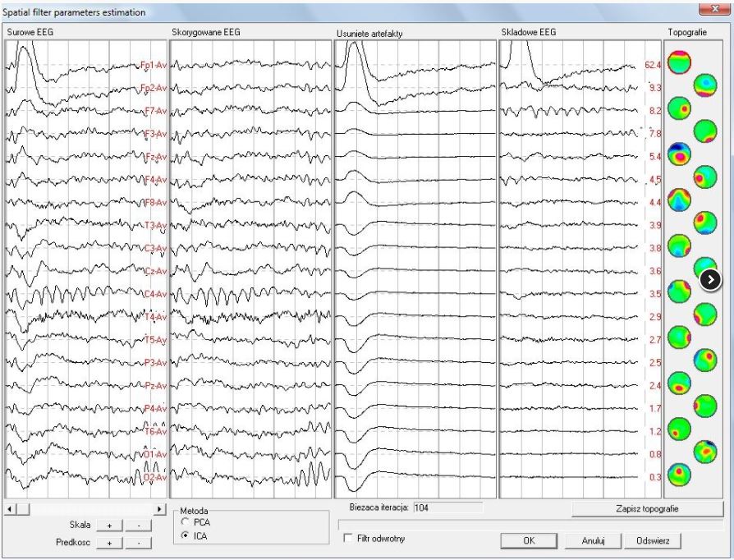Decrease Predkosc with the minus button

coord(139,543)
